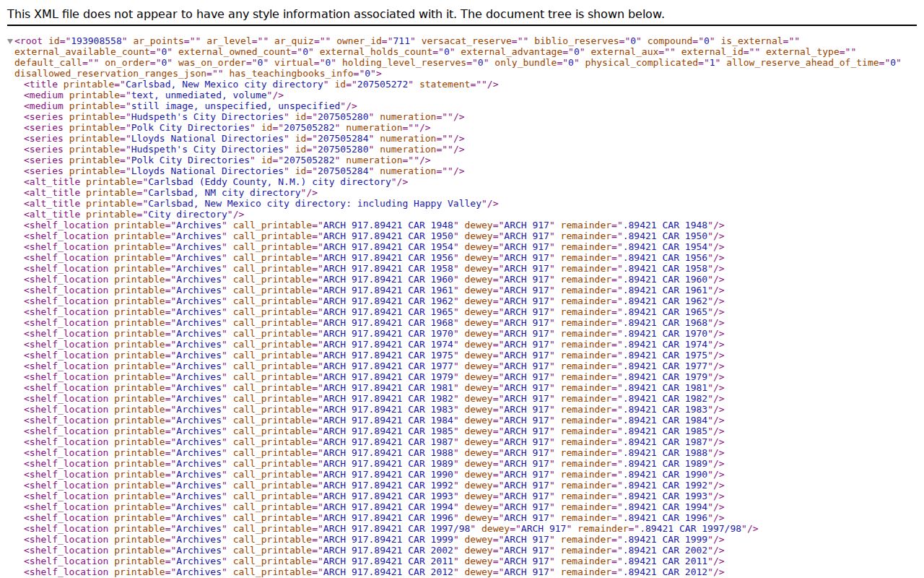Select shelf_location row for CAR 1988
This screenshot has height=578, width=924.
374,453
